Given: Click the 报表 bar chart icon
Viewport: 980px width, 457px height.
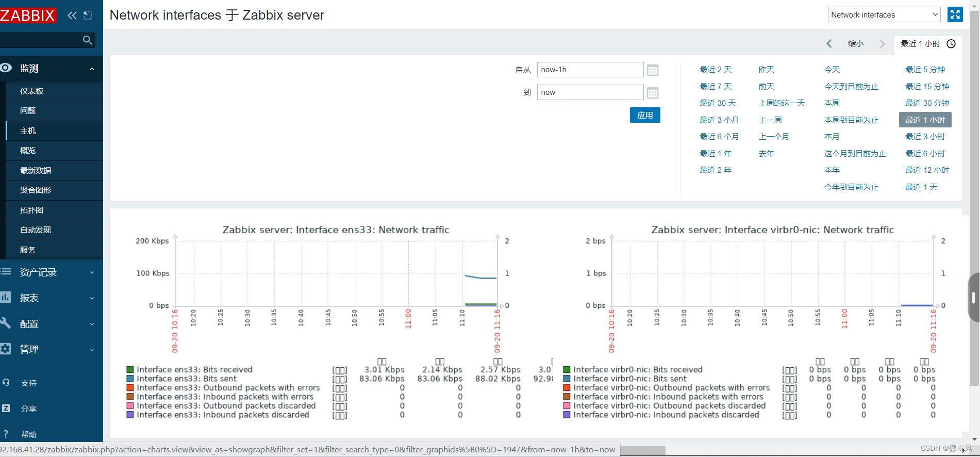Looking at the screenshot, I should tap(6, 297).
